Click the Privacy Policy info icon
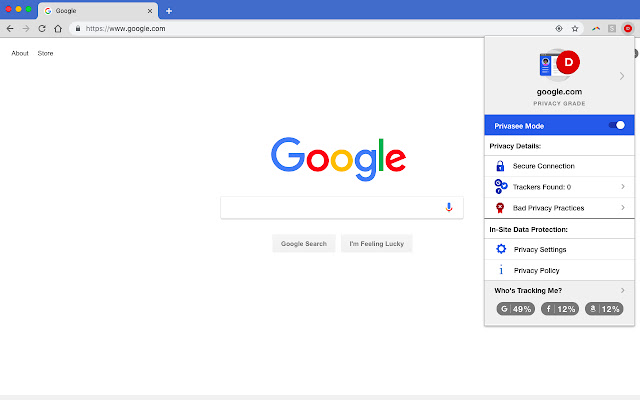The height and width of the screenshot is (400, 640). point(501,270)
